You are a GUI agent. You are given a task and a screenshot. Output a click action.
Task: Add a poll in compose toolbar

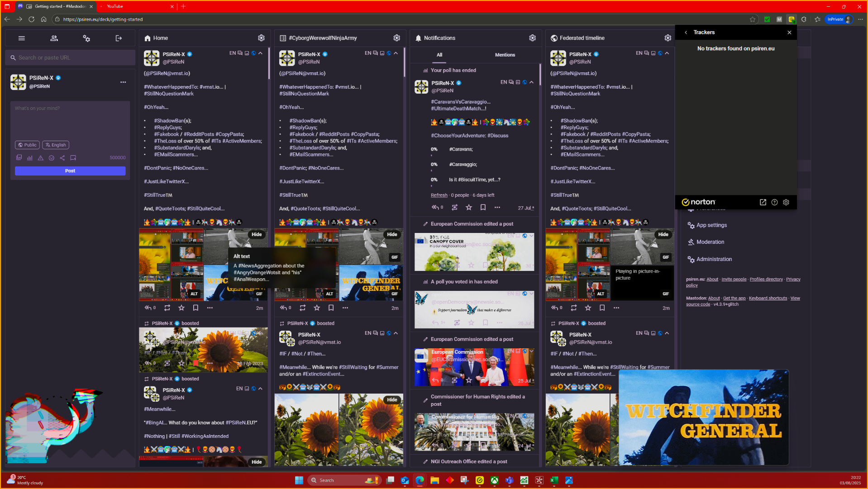29,158
